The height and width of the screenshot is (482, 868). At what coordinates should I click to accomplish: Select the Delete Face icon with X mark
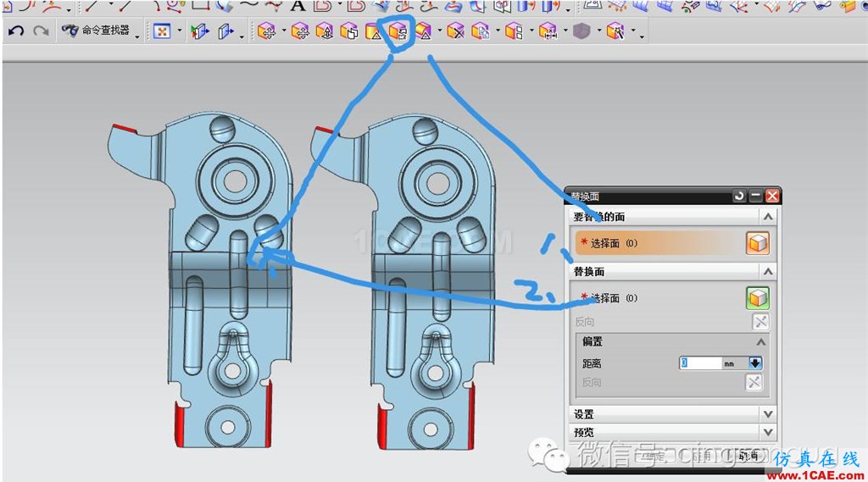[455, 31]
